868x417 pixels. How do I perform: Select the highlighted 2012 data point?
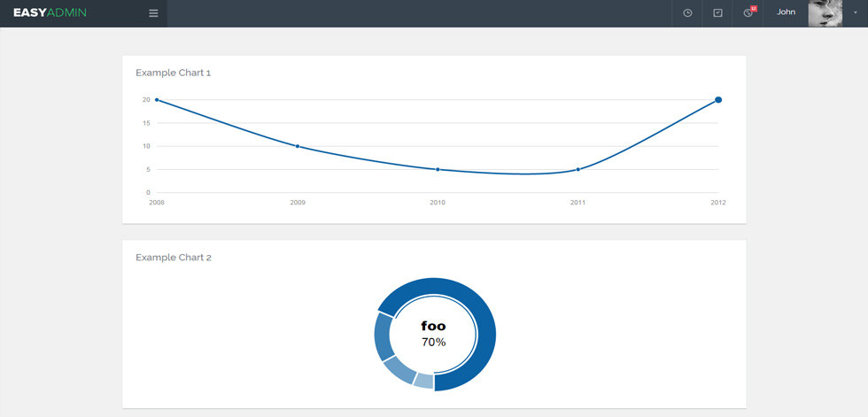point(718,99)
